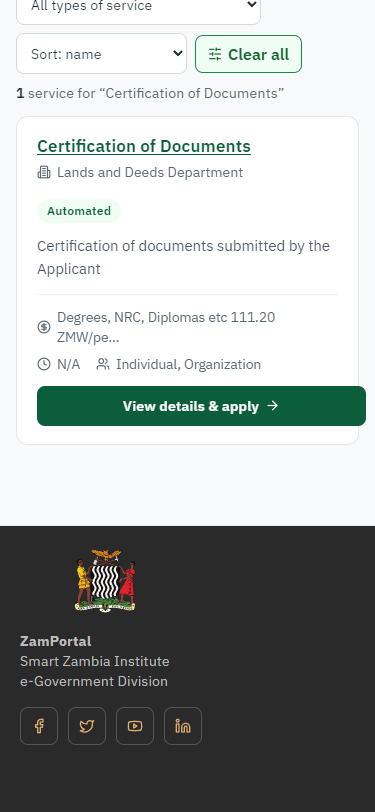The width and height of the screenshot is (375, 812).
Task: Click the building icon beside Lands and Deeds
Action: 44,172
